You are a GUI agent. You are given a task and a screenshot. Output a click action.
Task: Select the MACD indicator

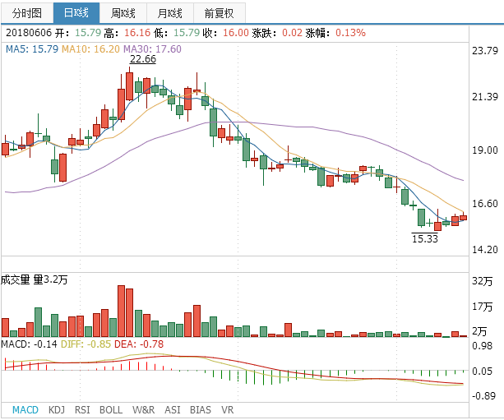(x=25, y=409)
